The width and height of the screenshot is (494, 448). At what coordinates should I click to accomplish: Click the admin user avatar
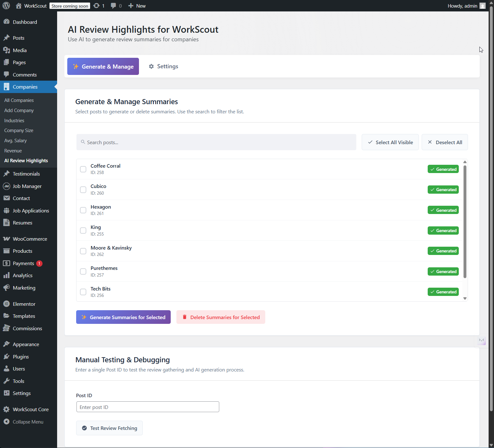(482, 6)
